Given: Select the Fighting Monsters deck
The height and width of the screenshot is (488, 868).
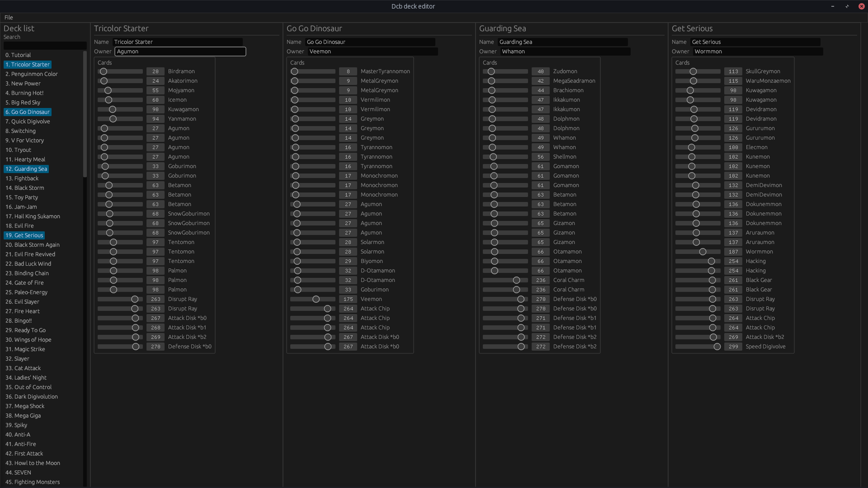Looking at the screenshot, I should pyautogui.click(x=33, y=482).
